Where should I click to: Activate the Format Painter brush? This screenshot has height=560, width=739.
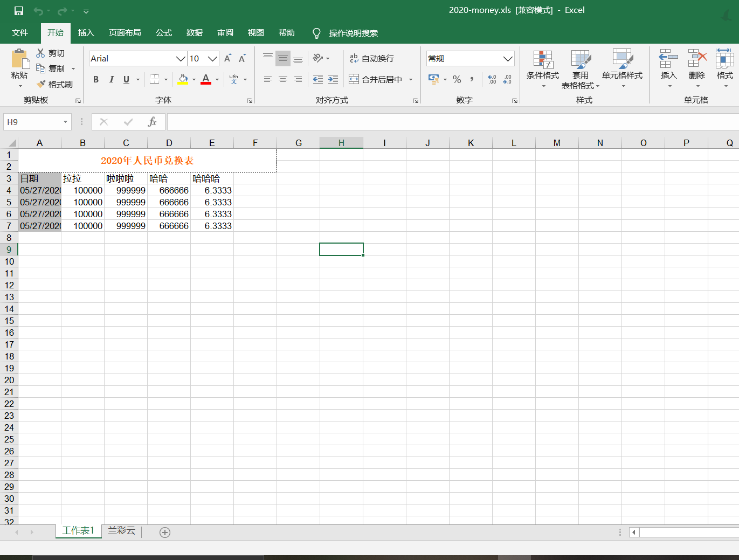pos(40,84)
